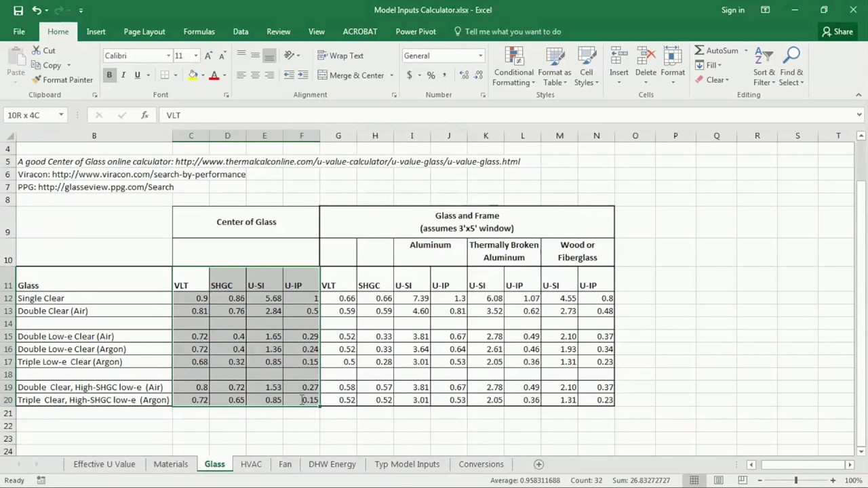Click the Increase Indent icon
Screen dimensions: 868x488
click(302, 75)
